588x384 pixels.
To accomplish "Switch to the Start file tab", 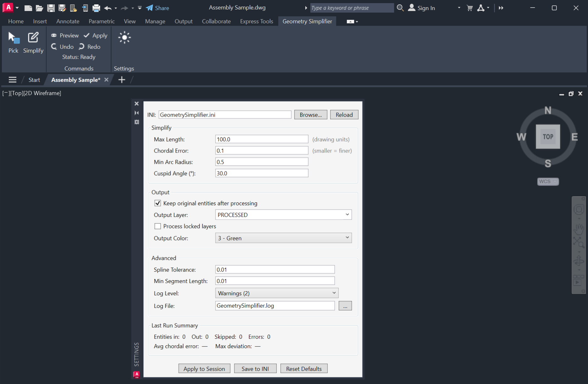I will point(34,80).
